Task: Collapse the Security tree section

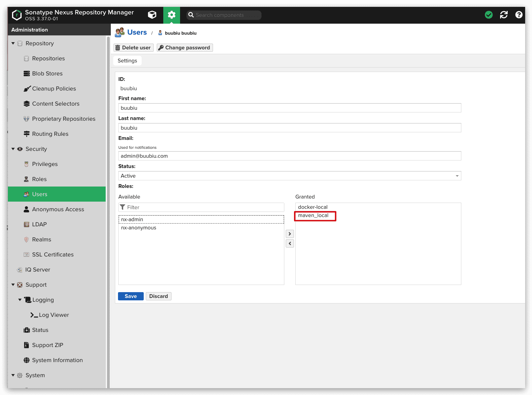Action: 13,149
